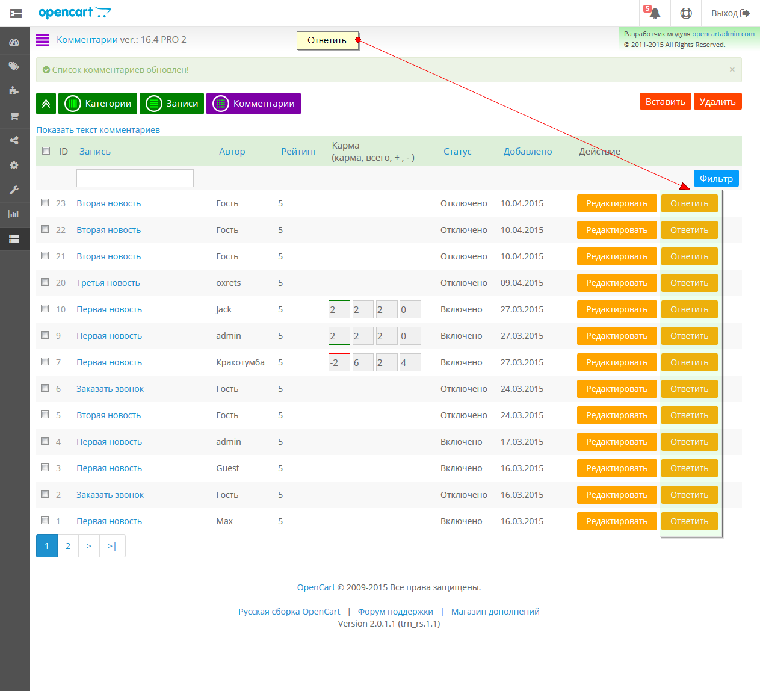Tick the checkbox for comment ID 7
The image size is (760, 700).
[x=45, y=362]
